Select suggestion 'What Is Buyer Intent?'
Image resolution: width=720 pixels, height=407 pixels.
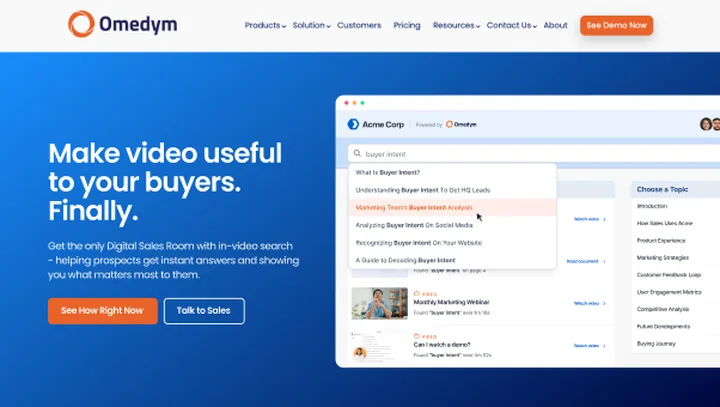click(x=452, y=173)
